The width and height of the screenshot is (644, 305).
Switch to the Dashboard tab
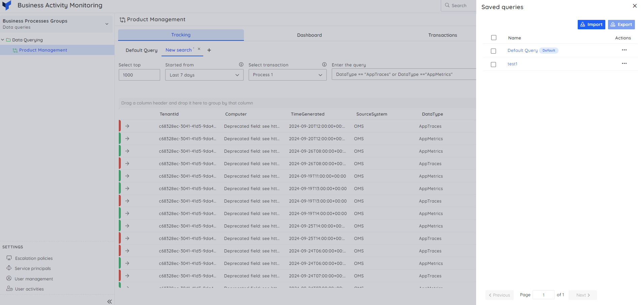(x=309, y=35)
